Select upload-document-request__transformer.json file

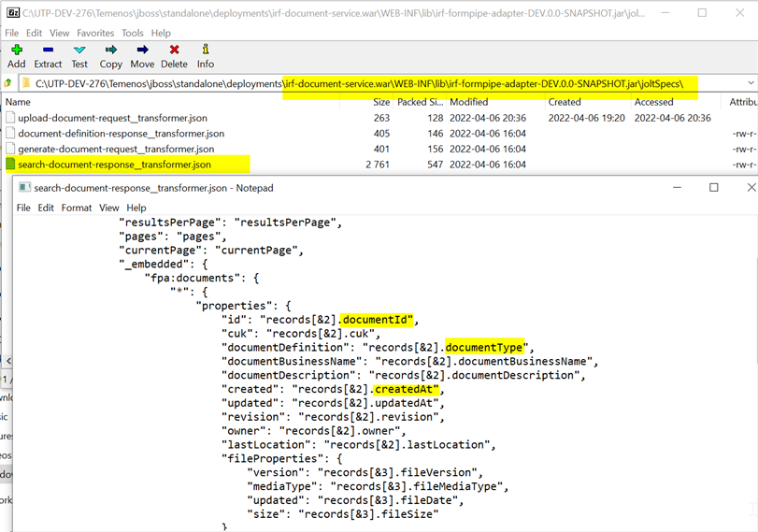point(112,119)
